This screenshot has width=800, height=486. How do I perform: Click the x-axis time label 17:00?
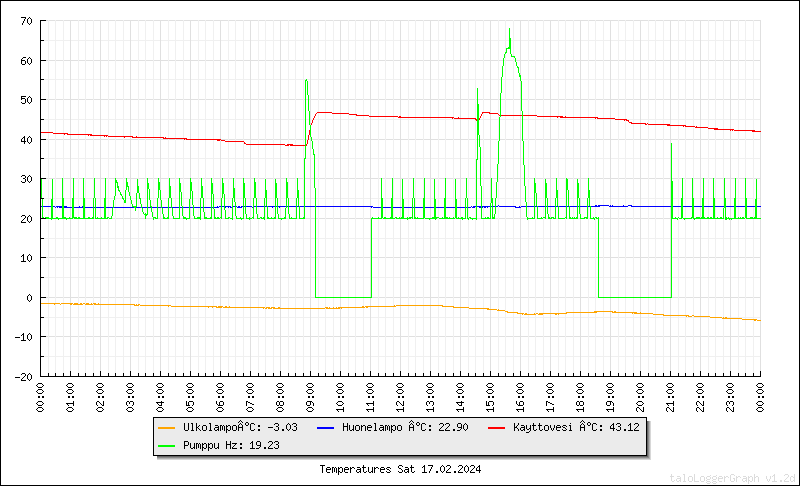click(x=551, y=398)
